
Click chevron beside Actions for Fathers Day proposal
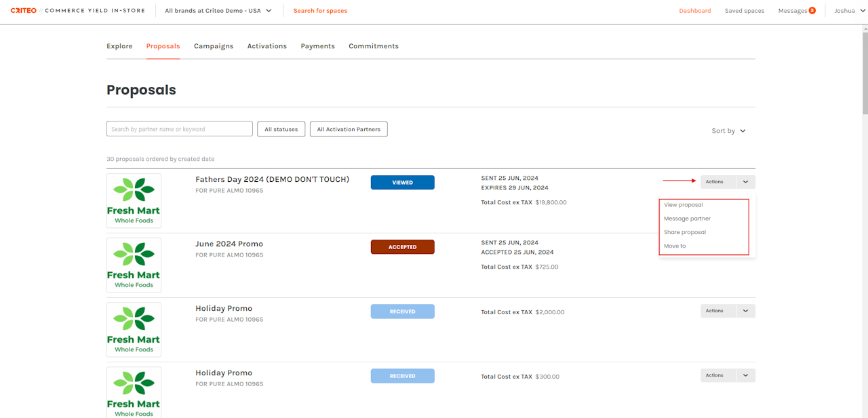coord(745,182)
